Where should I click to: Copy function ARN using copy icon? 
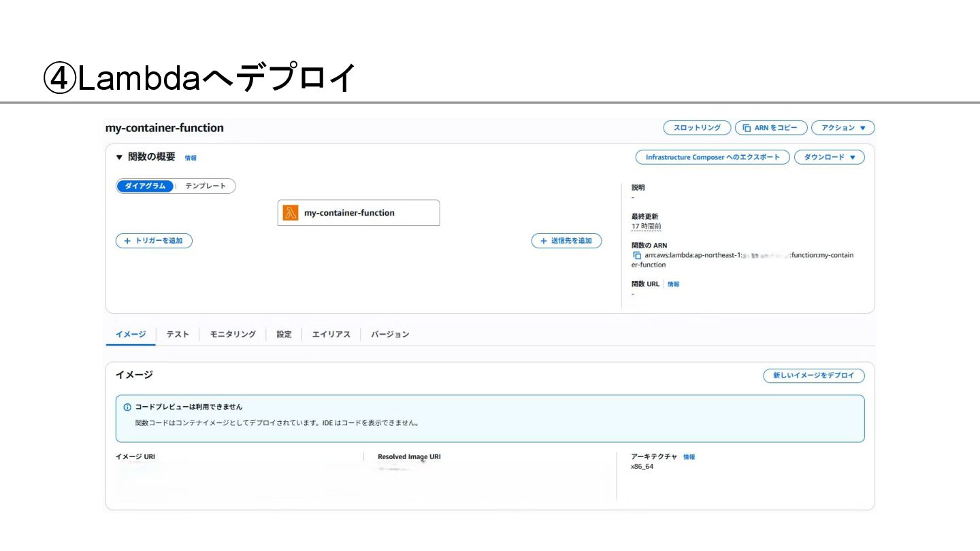(637, 256)
